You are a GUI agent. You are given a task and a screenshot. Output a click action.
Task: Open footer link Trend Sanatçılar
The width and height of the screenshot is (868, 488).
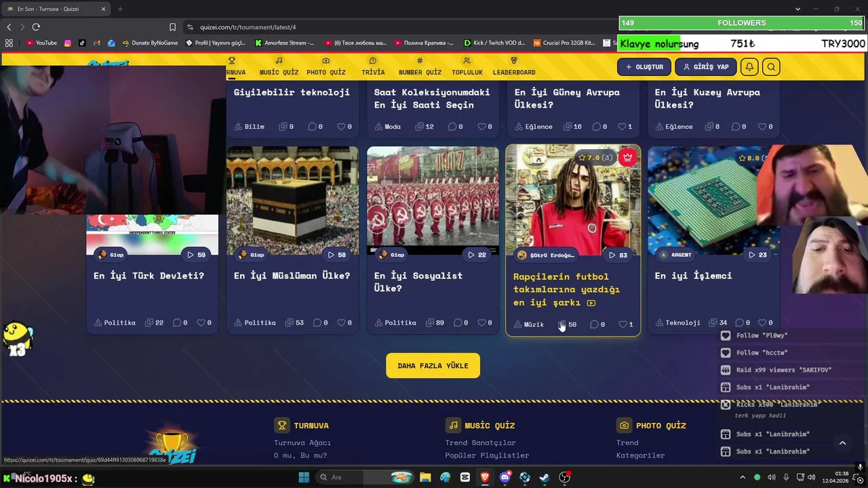click(x=480, y=443)
